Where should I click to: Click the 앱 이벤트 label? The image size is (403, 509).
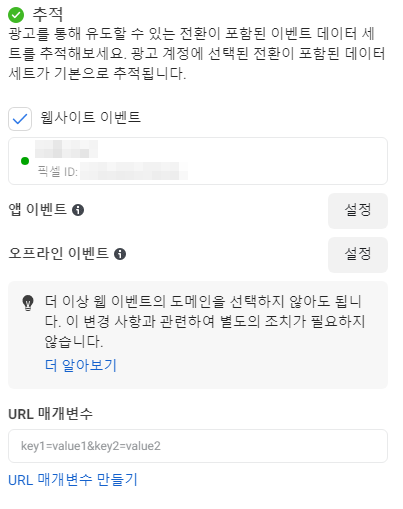[38, 210]
